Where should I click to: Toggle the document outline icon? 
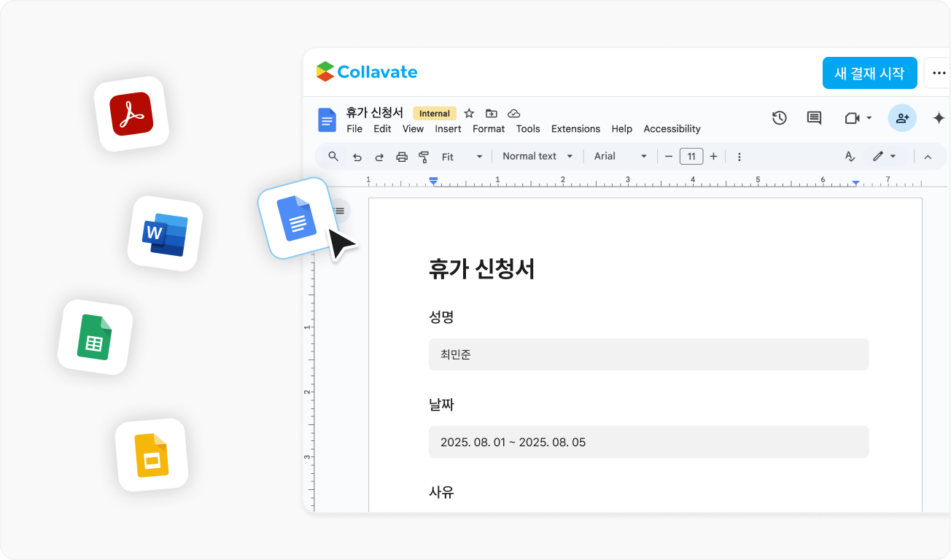(x=339, y=211)
